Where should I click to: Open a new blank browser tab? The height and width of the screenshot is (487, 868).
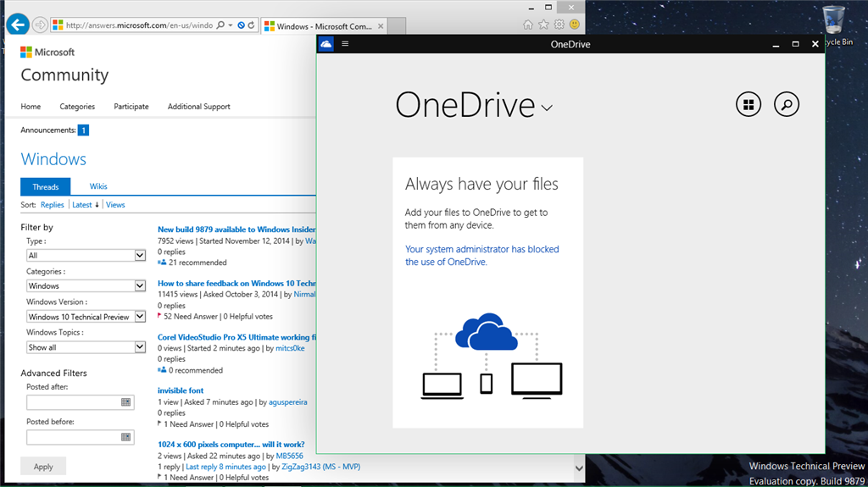[x=397, y=25]
